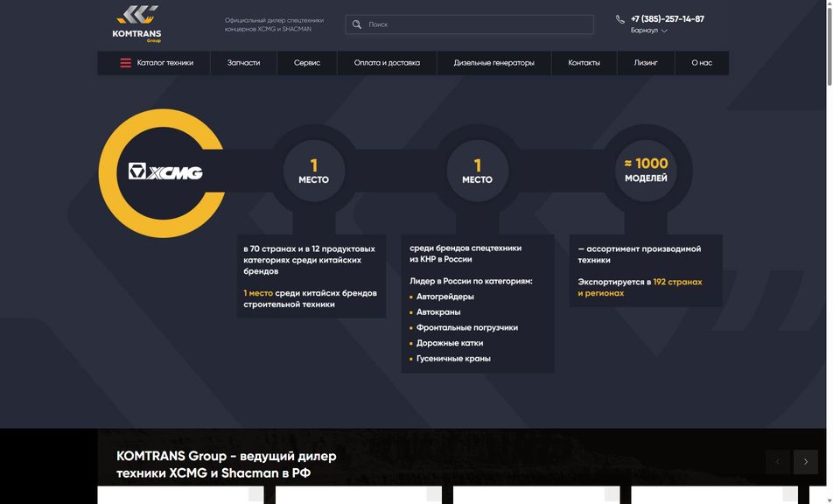This screenshot has width=833, height=504.
Task: Click the phone handset icon
Action: (620, 19)
